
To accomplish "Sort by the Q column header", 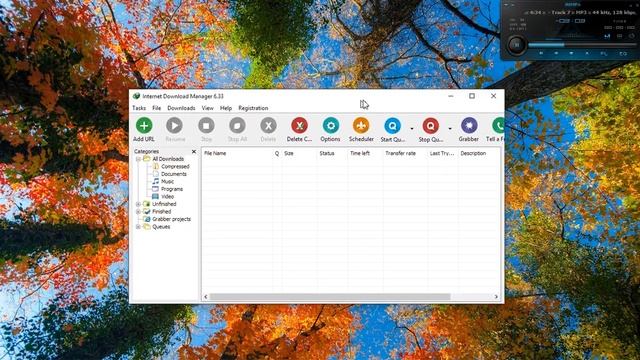I will pyautogui.click(x=277, y=153).
